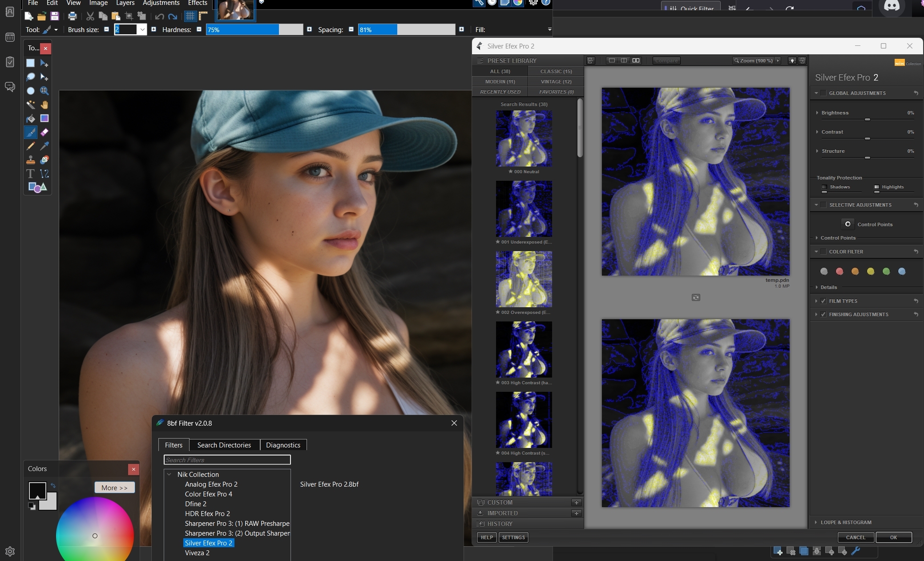Expand the Structure disclosure triangle
924x561 pixels.
click(817, 151)
